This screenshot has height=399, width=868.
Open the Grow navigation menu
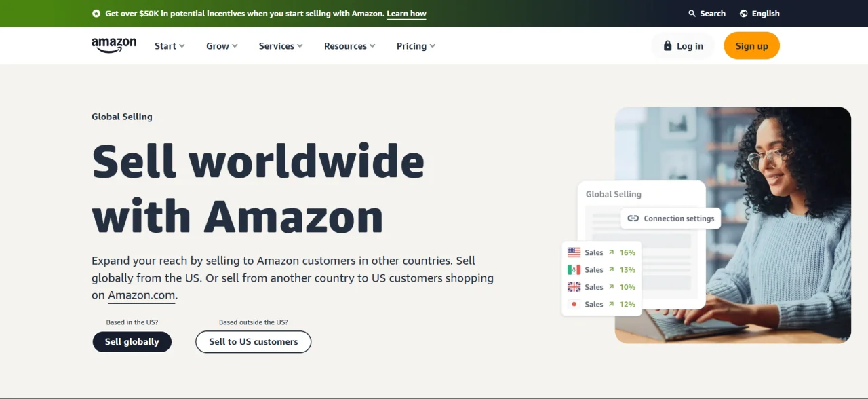pyautogui.click(x=222, y=46)
